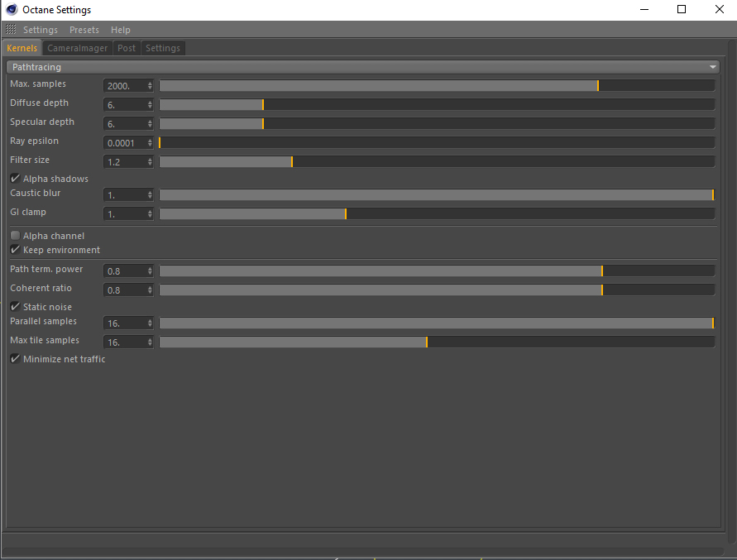Click the GI clamp stepper arrows
This screenshot has width=737, height=560.
(150, 214)
